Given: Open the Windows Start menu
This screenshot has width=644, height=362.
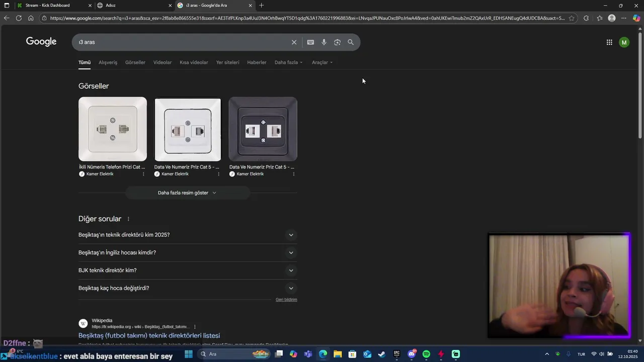Looking at the screenshot, I should coord(189,354).
